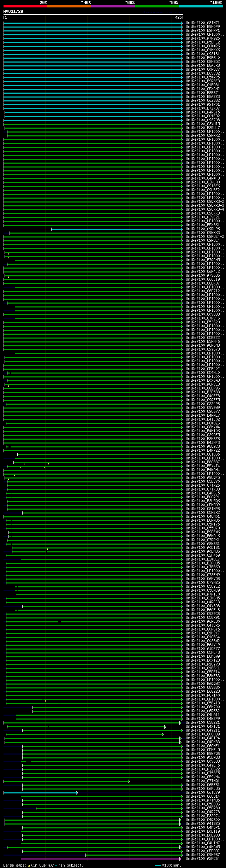Open hit UniRef100_B5Y4T4

click(203, 466)
